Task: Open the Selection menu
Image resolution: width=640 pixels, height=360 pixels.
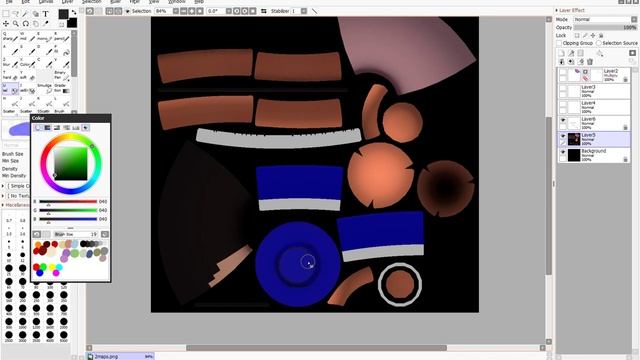Action: (91, 2)
